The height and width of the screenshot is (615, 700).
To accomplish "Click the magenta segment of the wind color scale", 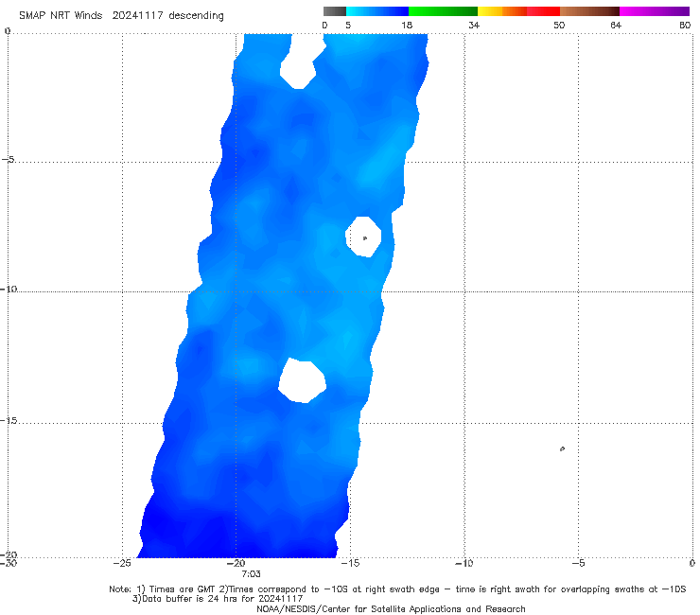I will coord(655,11).
